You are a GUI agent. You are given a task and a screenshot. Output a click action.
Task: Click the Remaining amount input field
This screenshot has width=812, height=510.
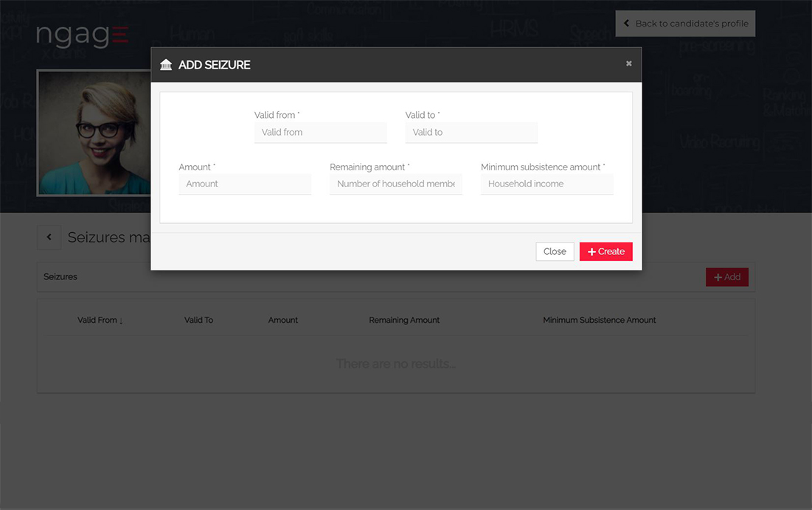tap(395, 184)
